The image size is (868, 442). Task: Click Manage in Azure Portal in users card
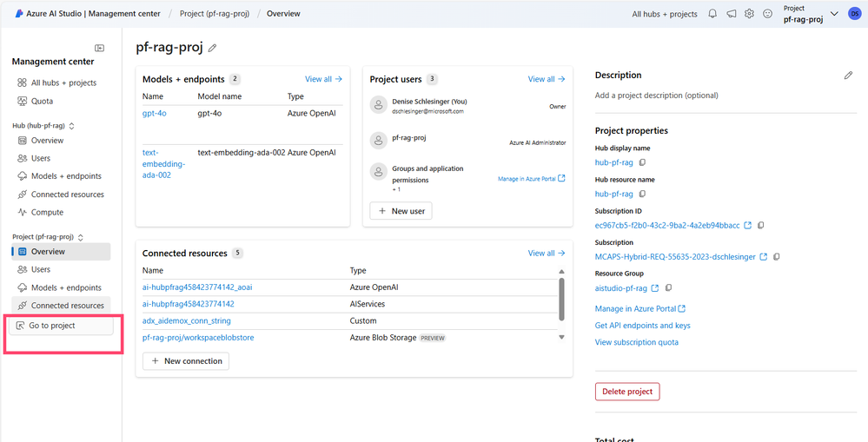tap(532, 179)
